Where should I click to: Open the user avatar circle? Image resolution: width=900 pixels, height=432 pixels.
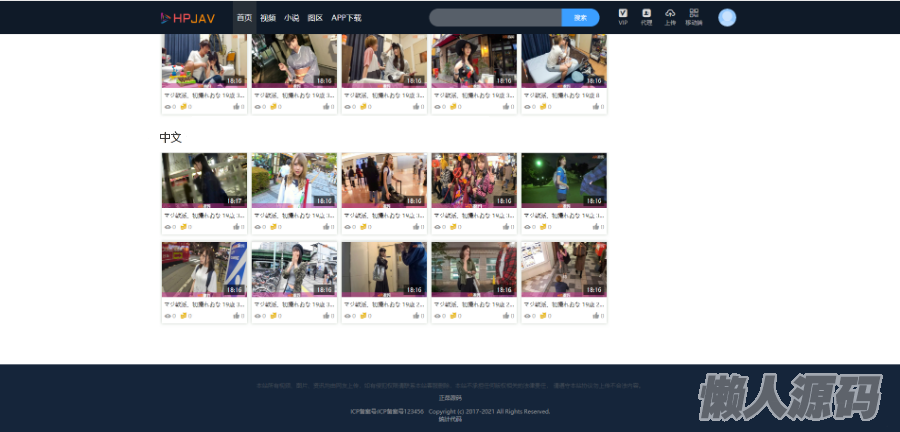tap(727, 18)
